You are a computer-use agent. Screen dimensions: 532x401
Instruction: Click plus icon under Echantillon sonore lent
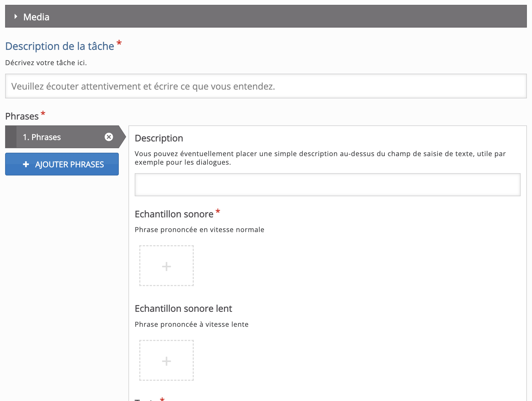point(167,361)
